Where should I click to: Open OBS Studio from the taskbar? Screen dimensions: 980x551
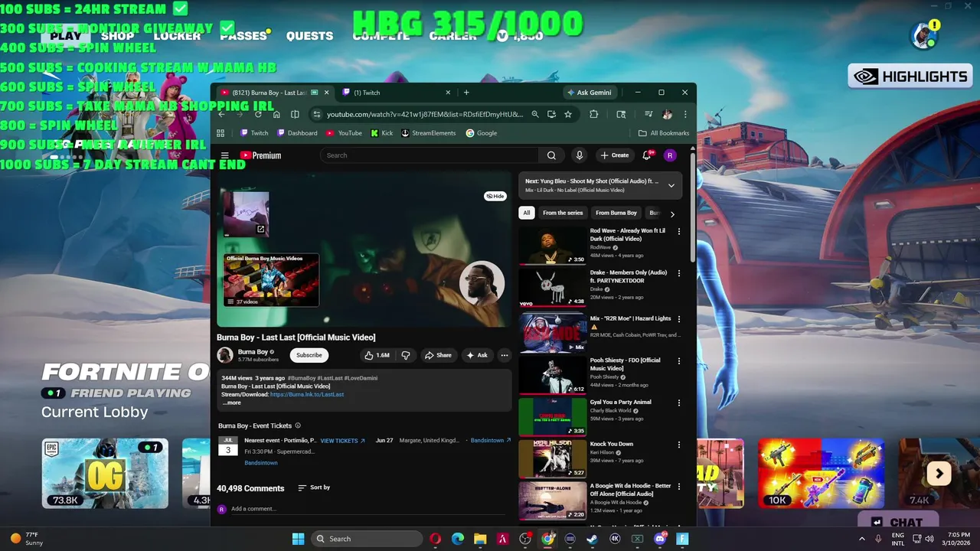(x=524, y=539)
